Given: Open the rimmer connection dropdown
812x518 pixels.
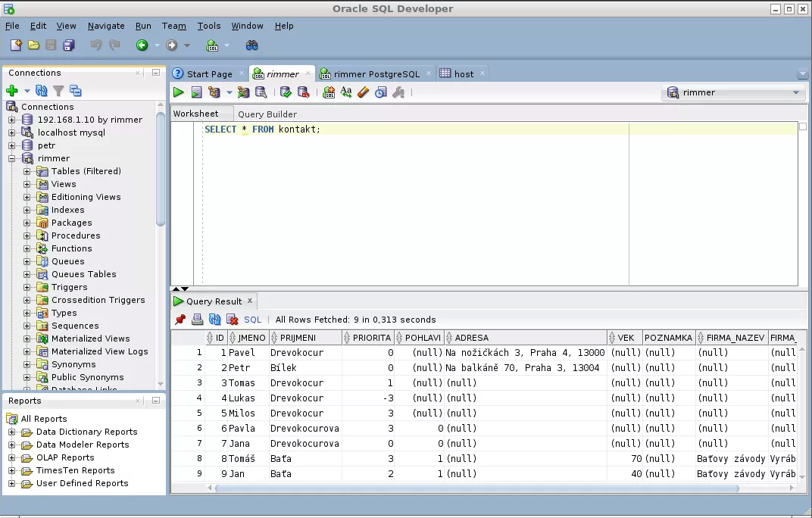Looking at the screenshot, I should point(795,92).
